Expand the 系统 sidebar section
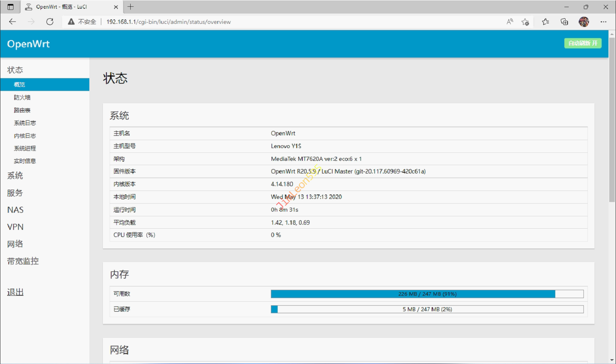 15,176
